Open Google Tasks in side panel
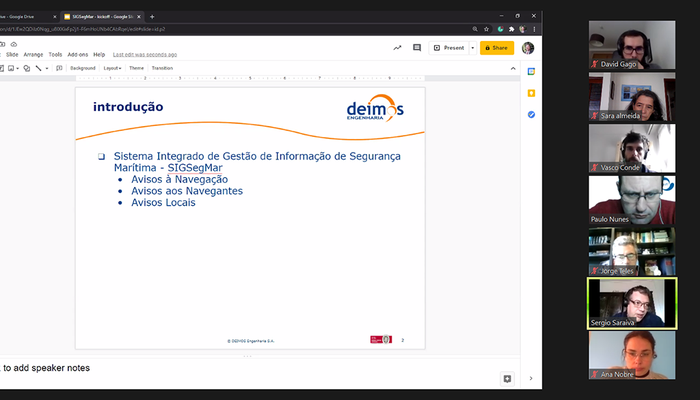This screenshot has height=400, width=700. pyautogui.click(x=531, y=115)
